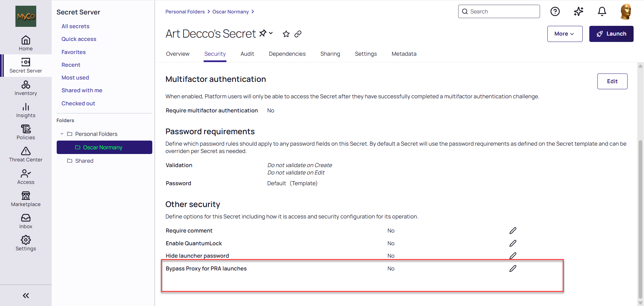Image resolution: width=644 pixels, height=306 pixels.
Task: Collapse the Personal Folders tree node
Action: 62,134
